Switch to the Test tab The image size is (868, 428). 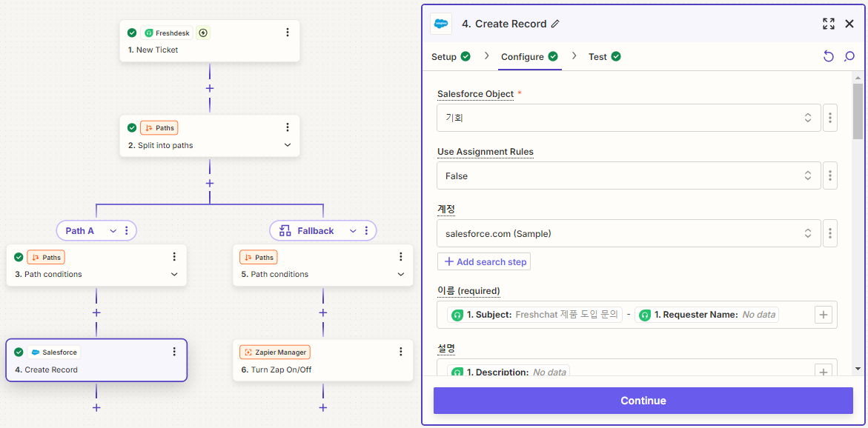pos(604,56)
